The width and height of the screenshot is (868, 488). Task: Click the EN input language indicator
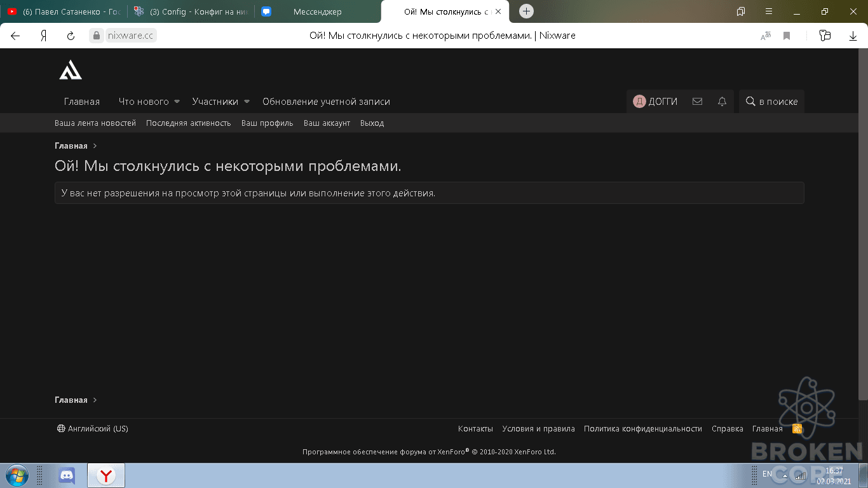tap(768, 473)
